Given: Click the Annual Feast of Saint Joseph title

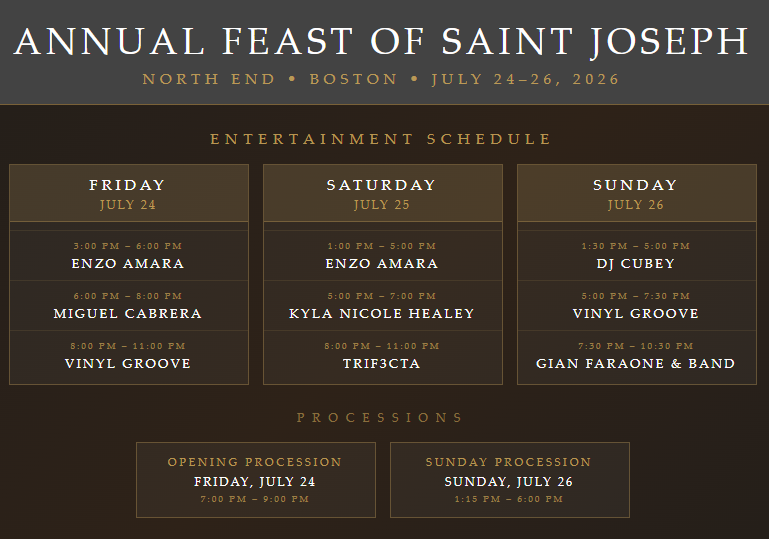Looking at the screenshot, I should pyautogui.click(x=381, y=41).
